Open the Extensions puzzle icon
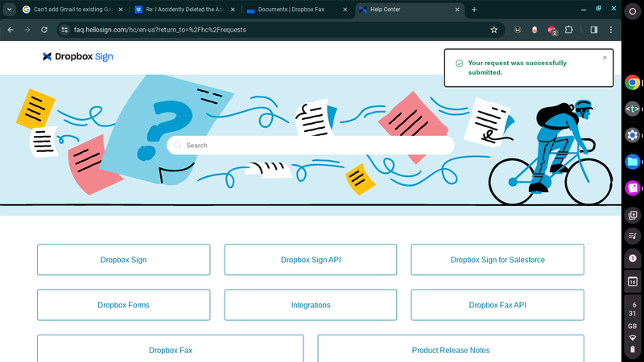This screenshot has height=362, width=644. [569, 30]
